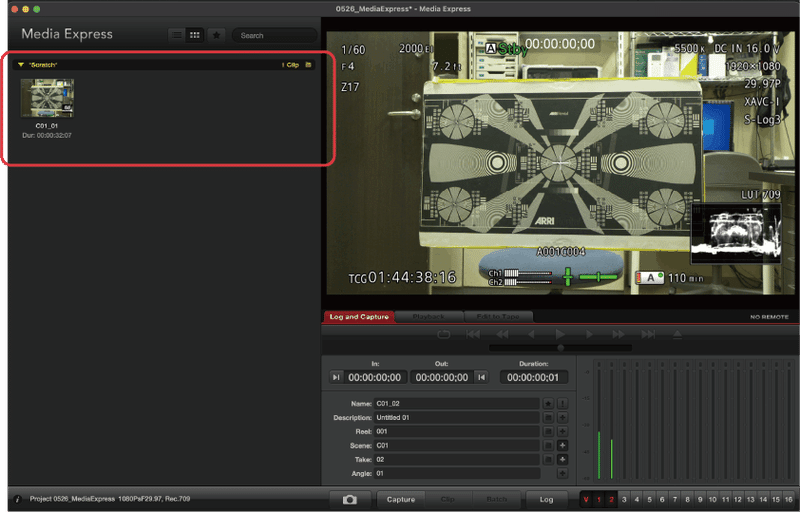
Task: Toggle Take inclusion in clip name
Action: point(548,459)
